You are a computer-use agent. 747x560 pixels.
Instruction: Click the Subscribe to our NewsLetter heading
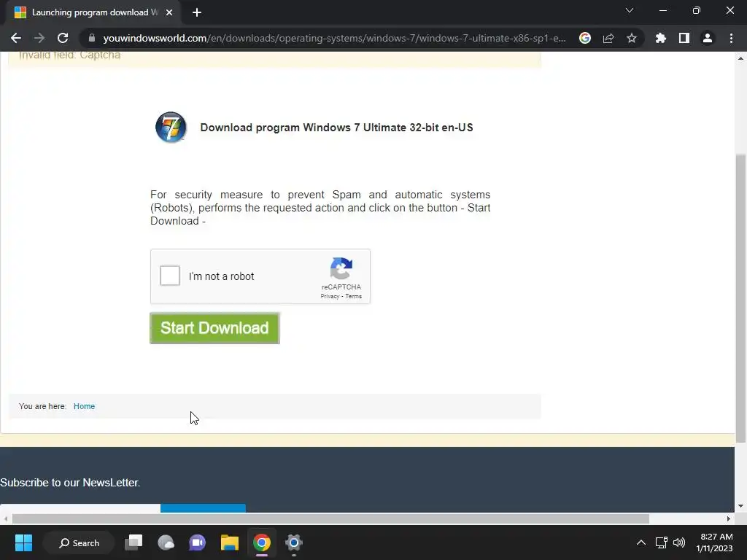[x=70, y=483]
